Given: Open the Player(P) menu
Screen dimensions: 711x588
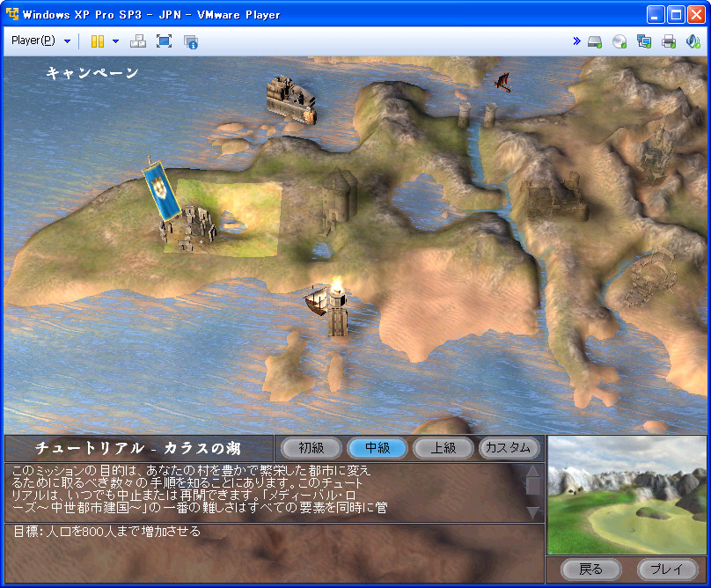Looking at the screenshot, I should (40, 40).
